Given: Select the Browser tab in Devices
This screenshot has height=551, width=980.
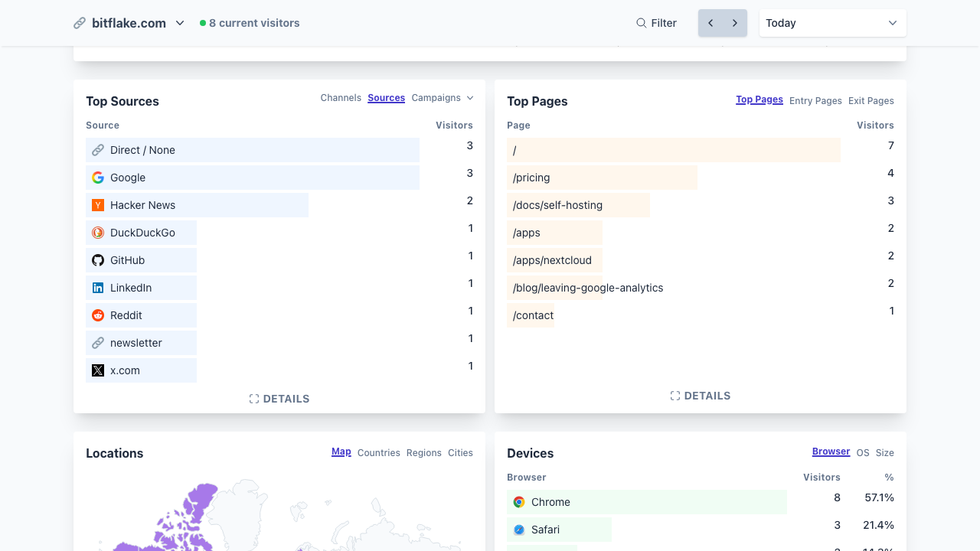Looking at the screenshot, I should (x=831, y=452).
